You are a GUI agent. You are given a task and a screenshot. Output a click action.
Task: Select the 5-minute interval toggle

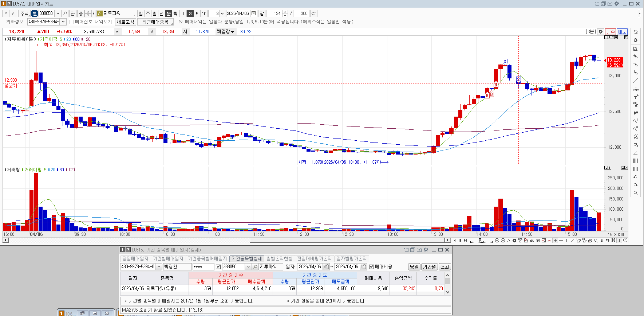click(197, 13)
